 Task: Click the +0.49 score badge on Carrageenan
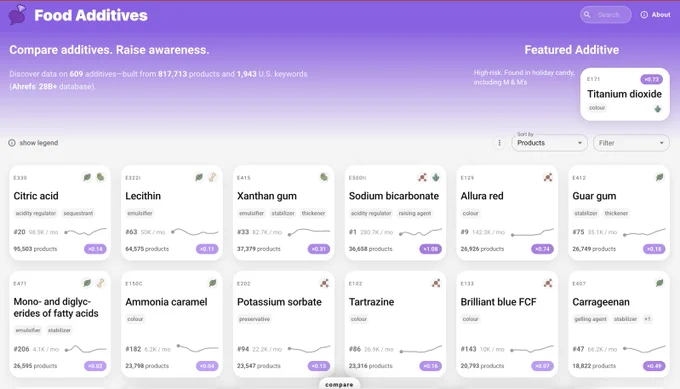pos(654,366)
